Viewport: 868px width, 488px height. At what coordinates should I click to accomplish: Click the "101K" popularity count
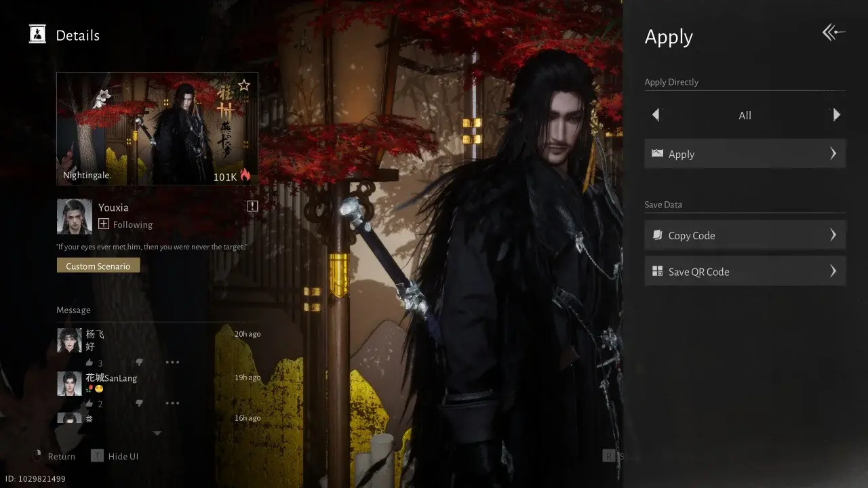(225, 176)
